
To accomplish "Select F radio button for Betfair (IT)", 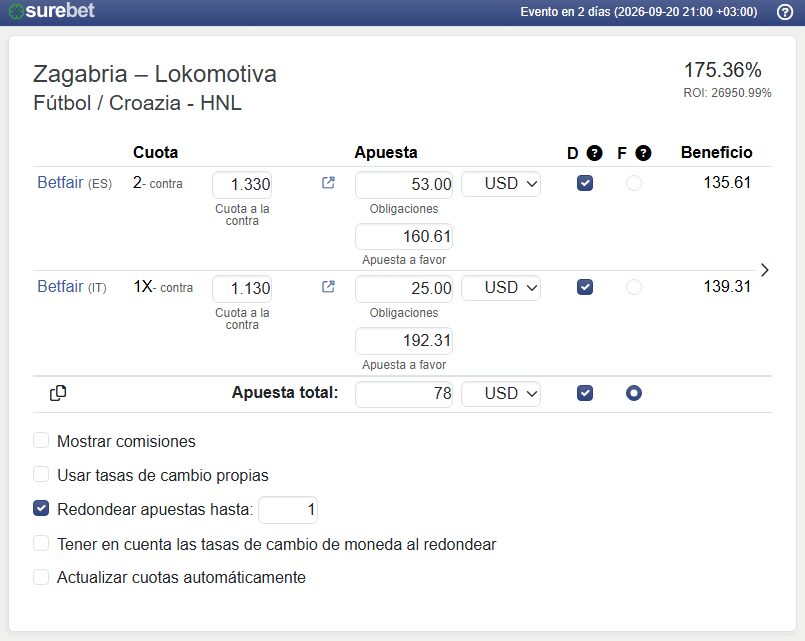I will pos(634,287).
